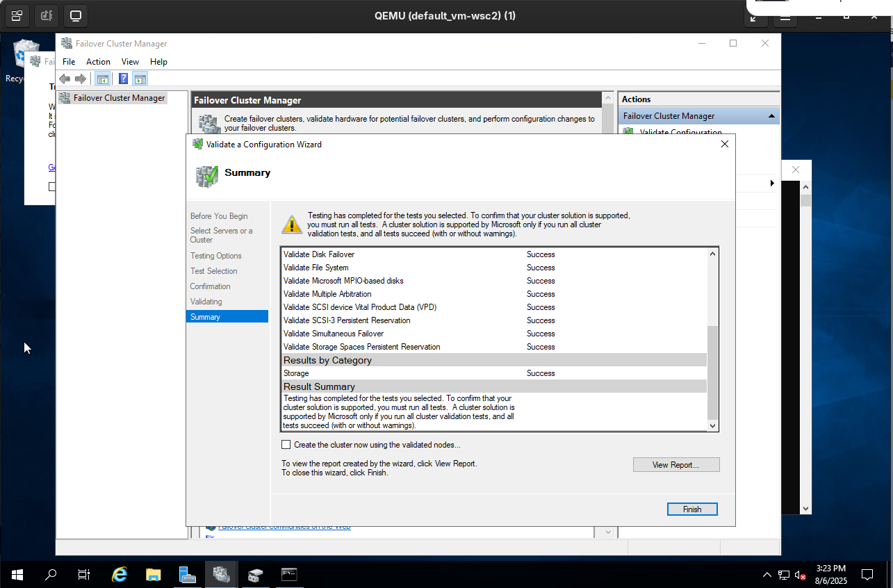Launch Internet Explorer from the taskbar
This screenshot has height=588, width=893.
click(x=120, y=575)
